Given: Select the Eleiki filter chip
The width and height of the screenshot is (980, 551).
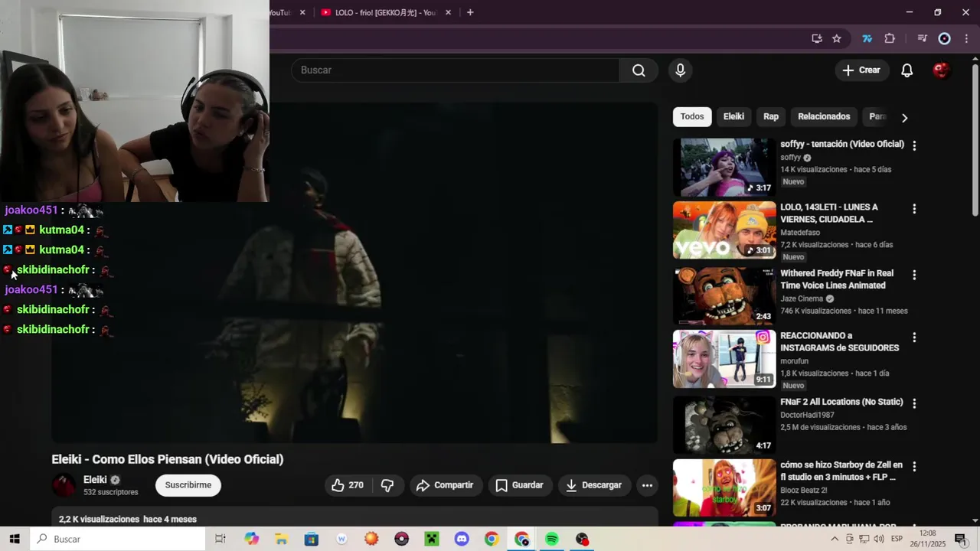Looking at the screenshot, I should click(733, 116).
